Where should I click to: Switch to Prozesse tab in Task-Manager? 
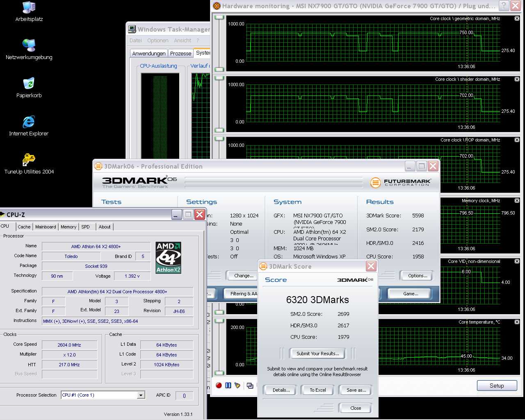pyautogui.click(x=181, y=53)
